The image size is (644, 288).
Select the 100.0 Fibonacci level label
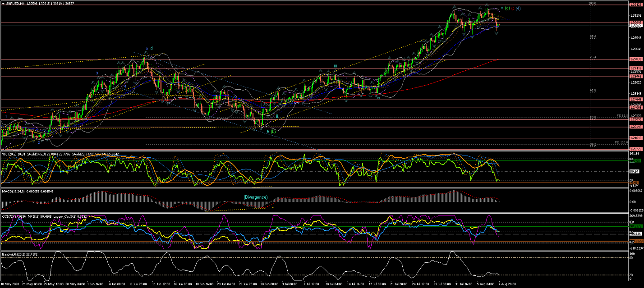(x=593, y=4)
